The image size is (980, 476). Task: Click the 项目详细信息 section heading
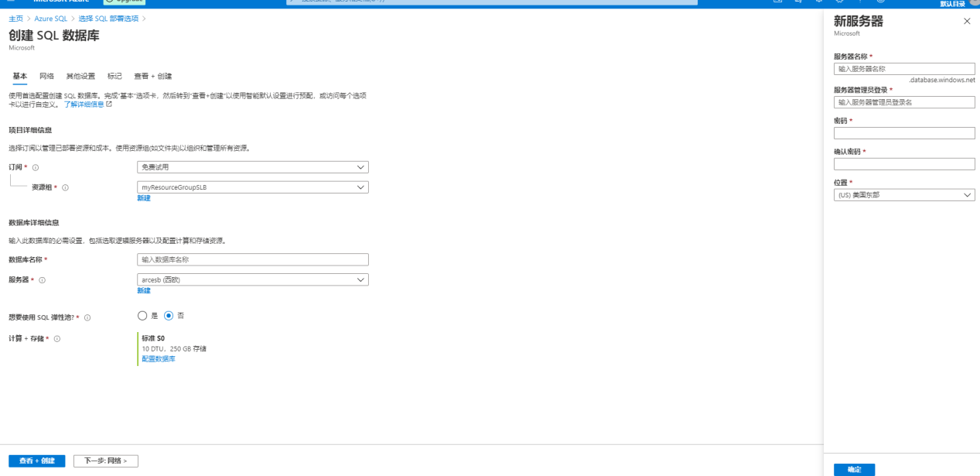pos(30,130)
